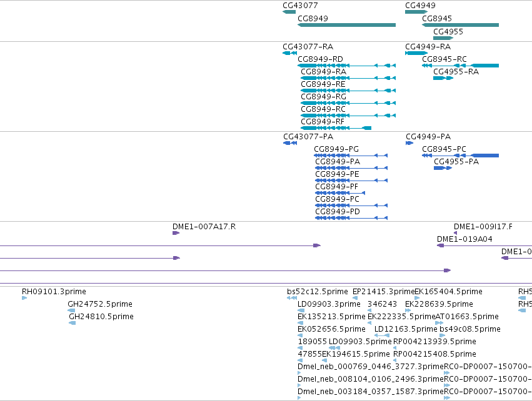The width and height of the screenshot is (532, 401).
Task: Select EST LD09903.3prime
Action: point(301,311)
